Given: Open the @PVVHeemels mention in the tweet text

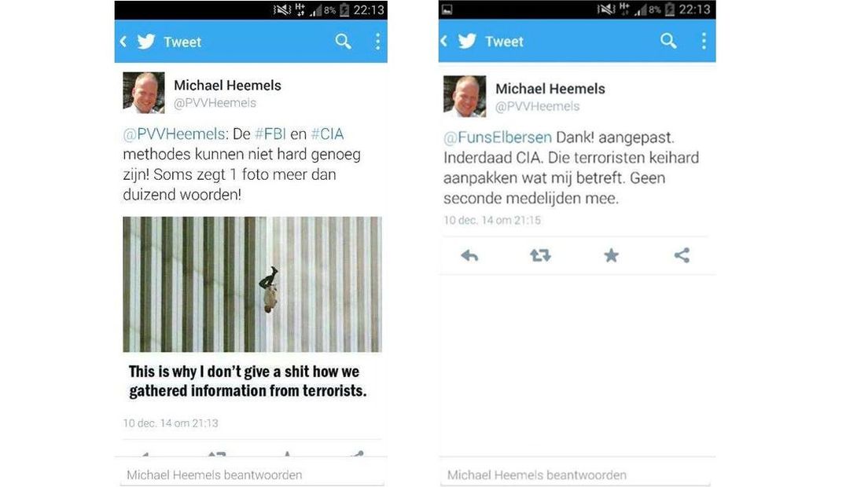Looking at the screenshot, I should pos(174,134).
